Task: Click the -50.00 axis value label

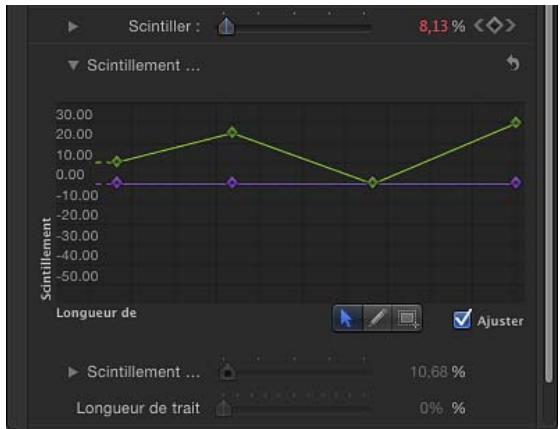Action: (x=77, y=276)
